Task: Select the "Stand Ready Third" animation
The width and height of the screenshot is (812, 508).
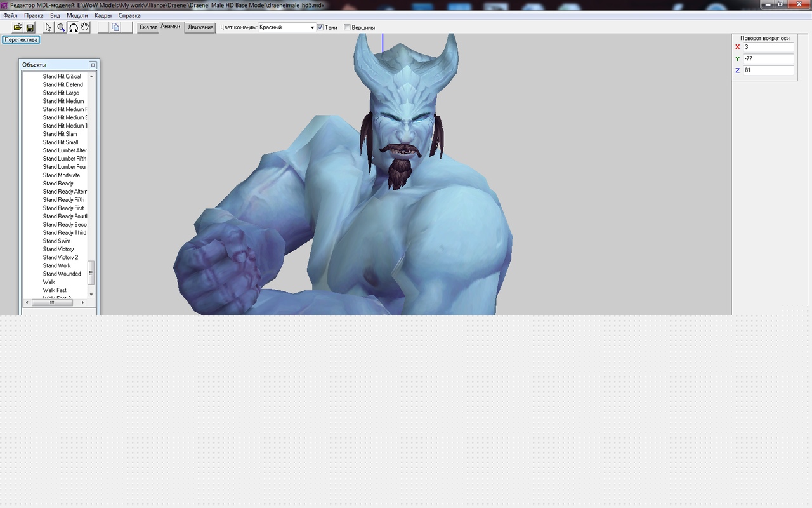Action: coord(65,233)
